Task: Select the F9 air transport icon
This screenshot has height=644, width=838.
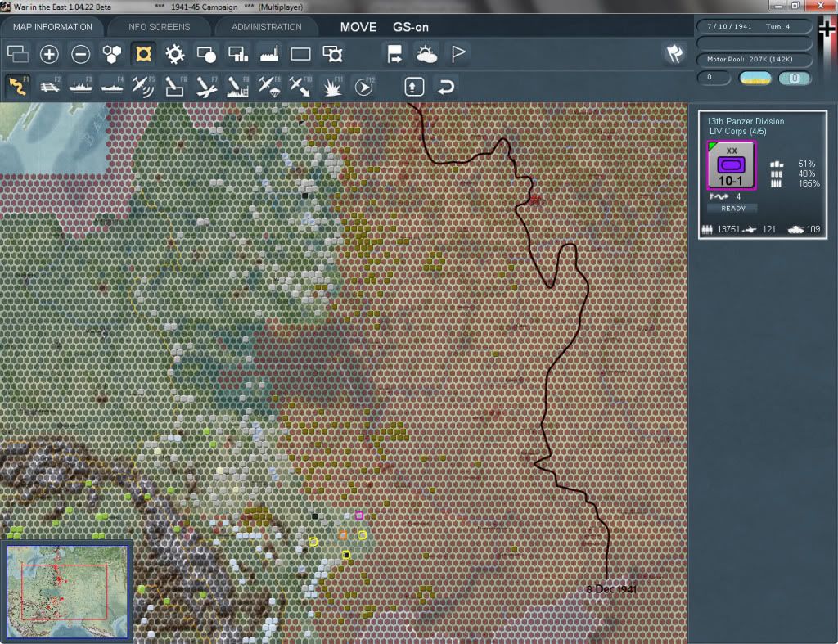Action: click(268, 87)
